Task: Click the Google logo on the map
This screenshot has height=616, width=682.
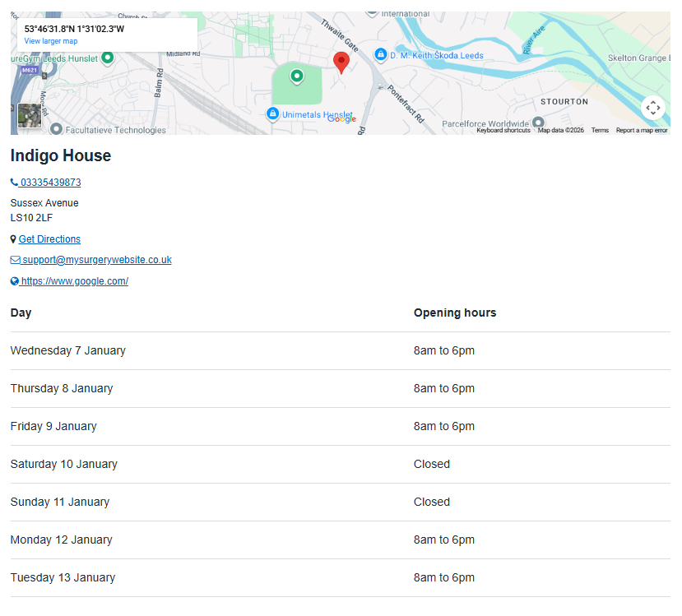Action: [342, 119]
